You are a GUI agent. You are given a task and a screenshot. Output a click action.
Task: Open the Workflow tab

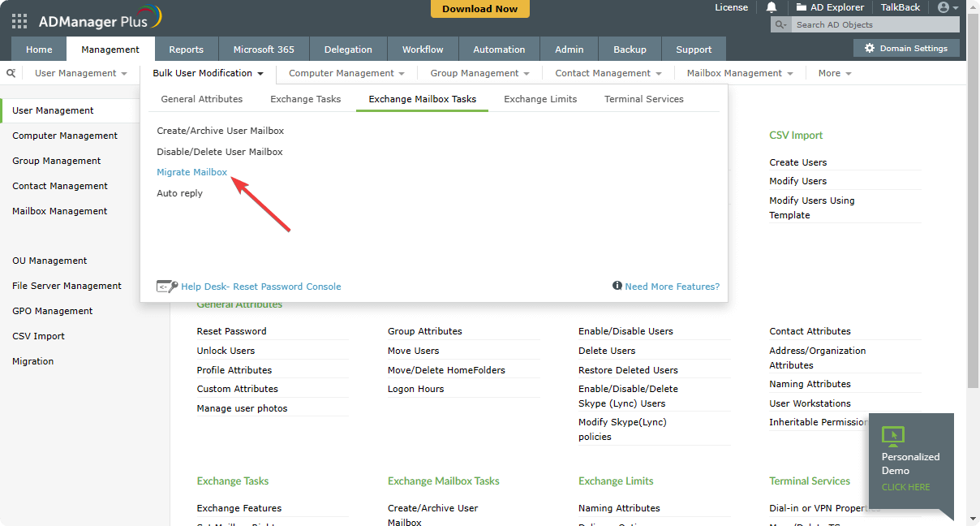click(x=423, y=50)
